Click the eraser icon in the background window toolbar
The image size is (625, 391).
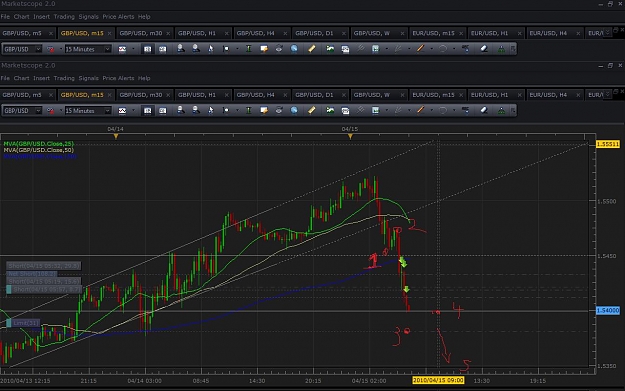point(484,49)
